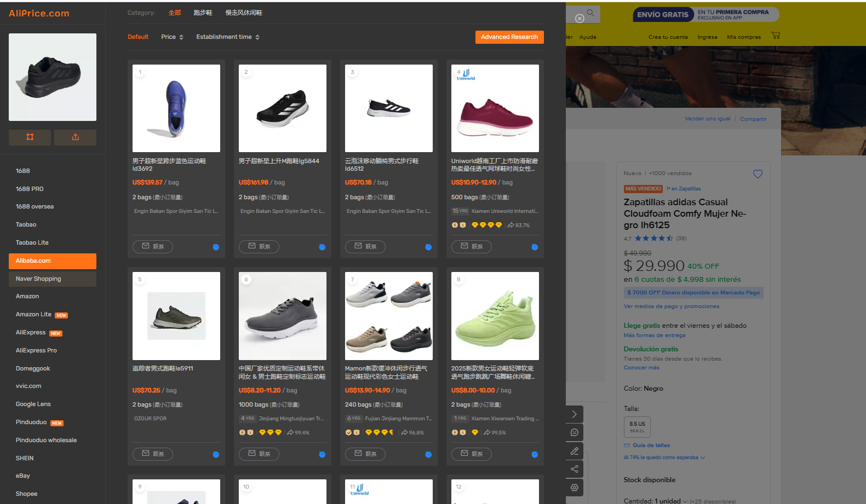Open the blue running shoe product 1 thumbnail
This screenshot has height=504, width=866.
pyautogui.click(x=176, y=108)
